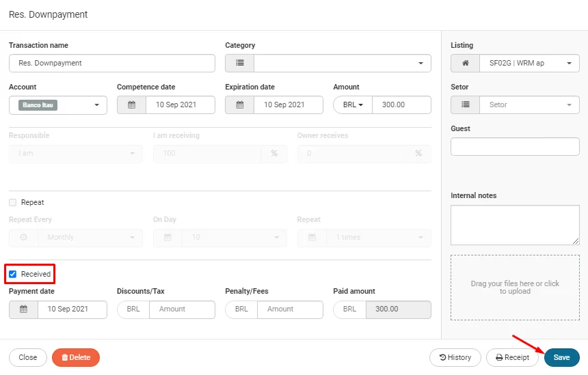Click the Transaction name field
Image resolution: width=588 pixels, height=375 pixels.
112,64
